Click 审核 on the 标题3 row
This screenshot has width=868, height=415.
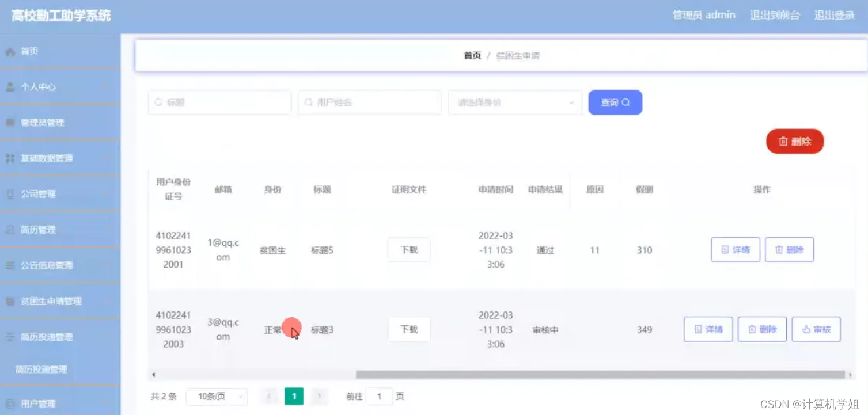click(816, 329)
